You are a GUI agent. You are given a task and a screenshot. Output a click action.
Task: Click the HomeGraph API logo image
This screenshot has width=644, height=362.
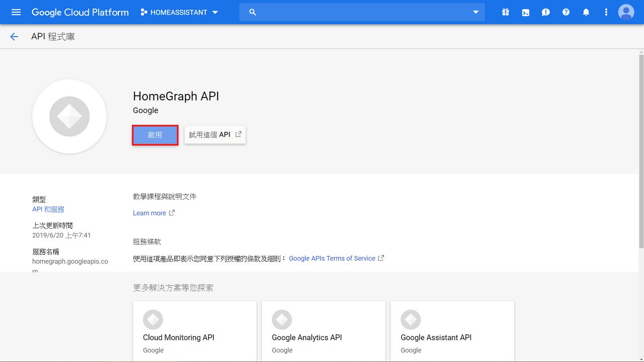pyautogui.click(x=69, y=116)
